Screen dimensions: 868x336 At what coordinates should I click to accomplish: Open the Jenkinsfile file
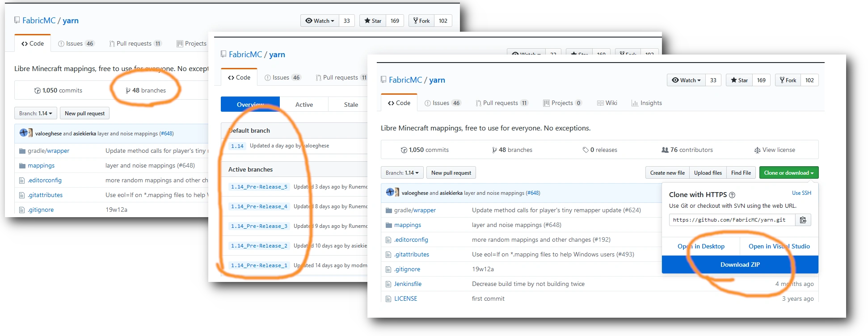pyautogui.click(x=408, y=284)
